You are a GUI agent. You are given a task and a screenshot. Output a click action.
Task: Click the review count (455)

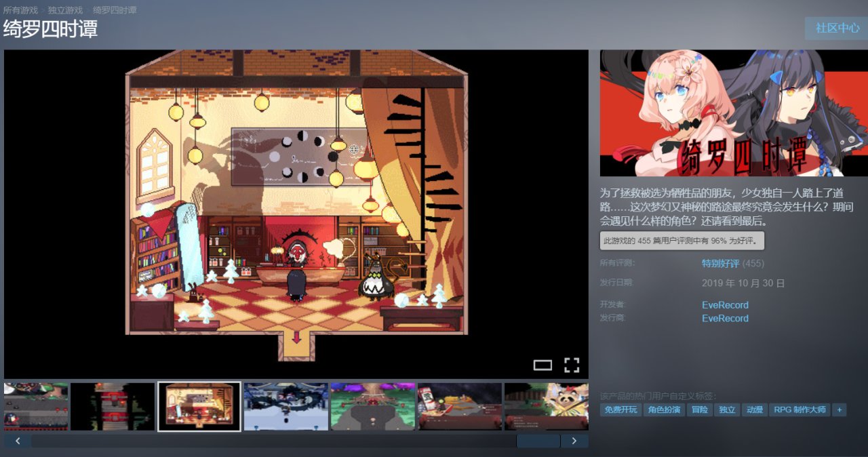pos(753,263)
